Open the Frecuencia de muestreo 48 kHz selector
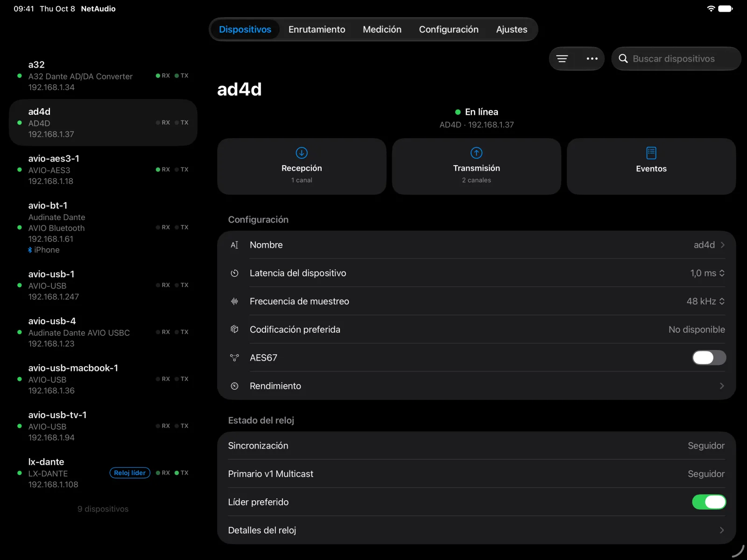 click(705, 301)
